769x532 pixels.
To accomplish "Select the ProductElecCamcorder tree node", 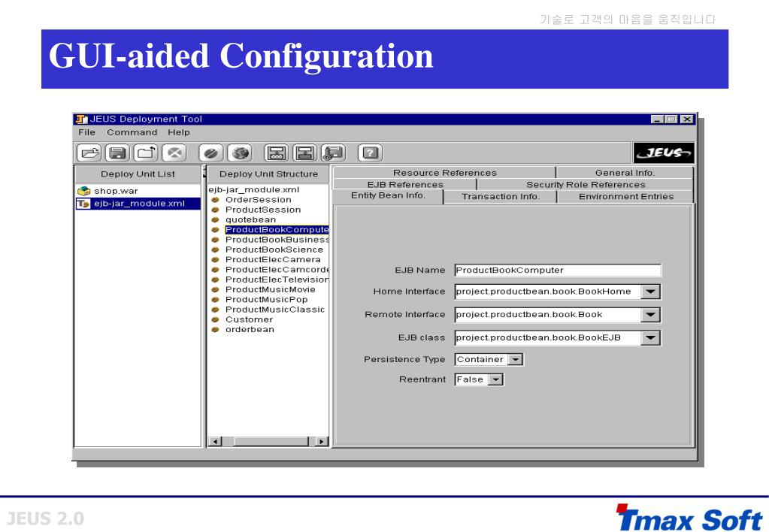I will tap(277, 270).
